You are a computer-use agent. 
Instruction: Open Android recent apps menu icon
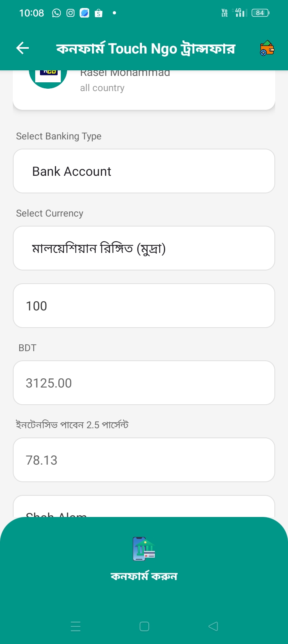click(76, 626)
